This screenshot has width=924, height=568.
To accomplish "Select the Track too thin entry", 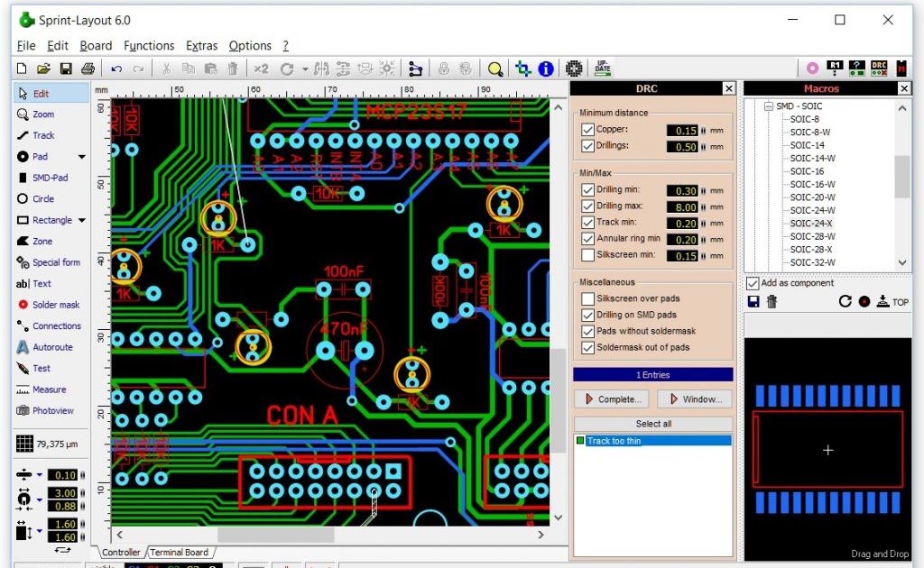I will click(614, 441).
